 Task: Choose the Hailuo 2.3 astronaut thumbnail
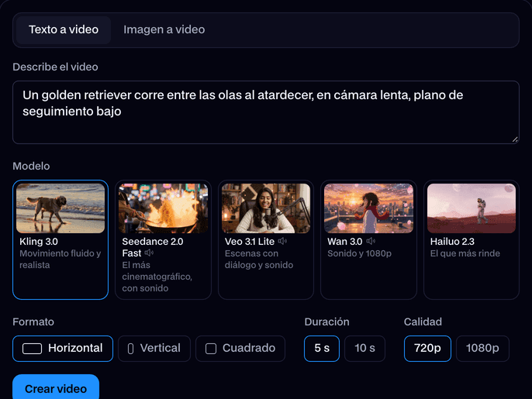pyautogui.click(x=472, y=208)
